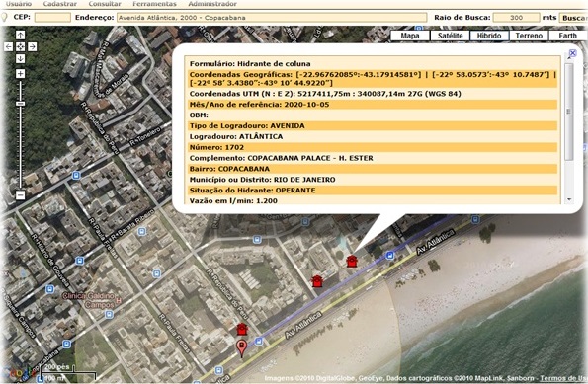Viewport: 588px width, 384px height.
Task: Pan the map up with arrow icon
Action: coord(20,35)
